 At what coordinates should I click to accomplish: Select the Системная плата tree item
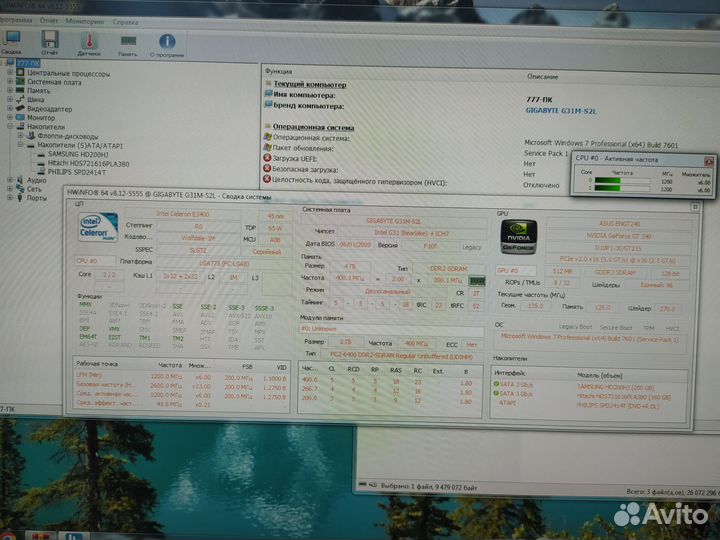[53, 82]
